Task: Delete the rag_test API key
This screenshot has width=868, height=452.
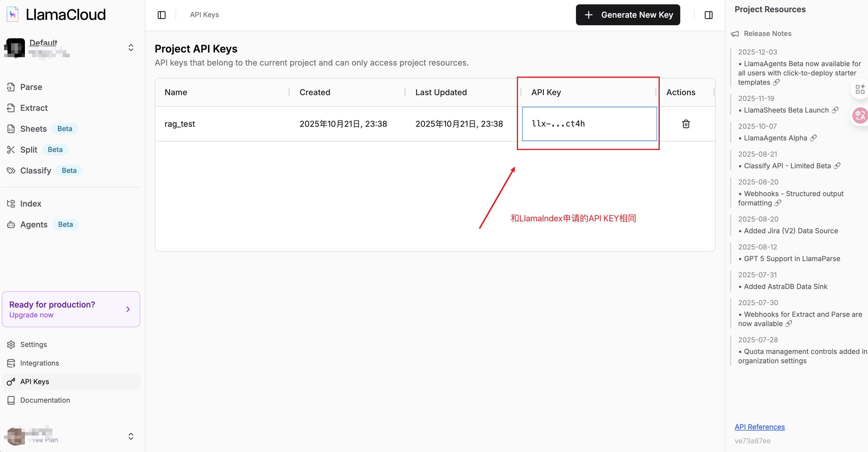Action: point(686,124)
